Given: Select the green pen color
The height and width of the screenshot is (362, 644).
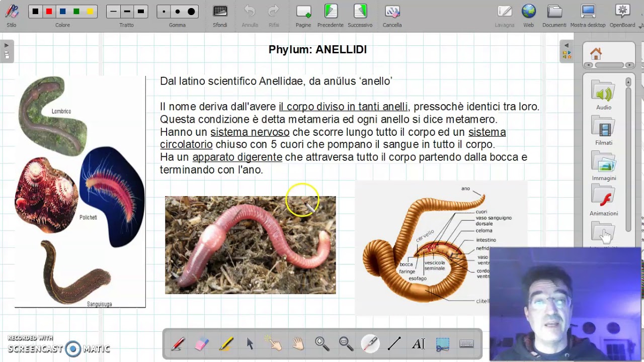Looking at the screenshot, I should (x=76, y=12).
